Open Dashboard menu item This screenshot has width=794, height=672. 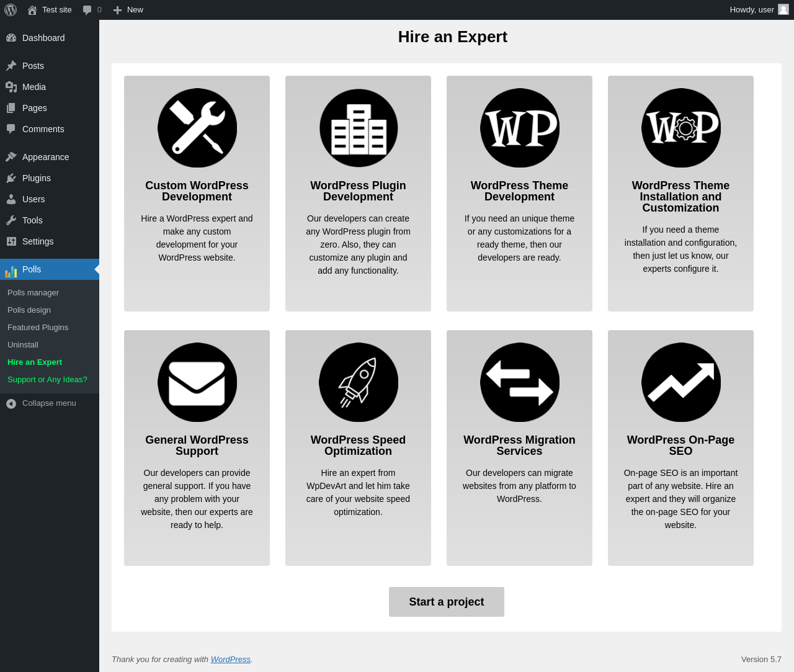50,38
